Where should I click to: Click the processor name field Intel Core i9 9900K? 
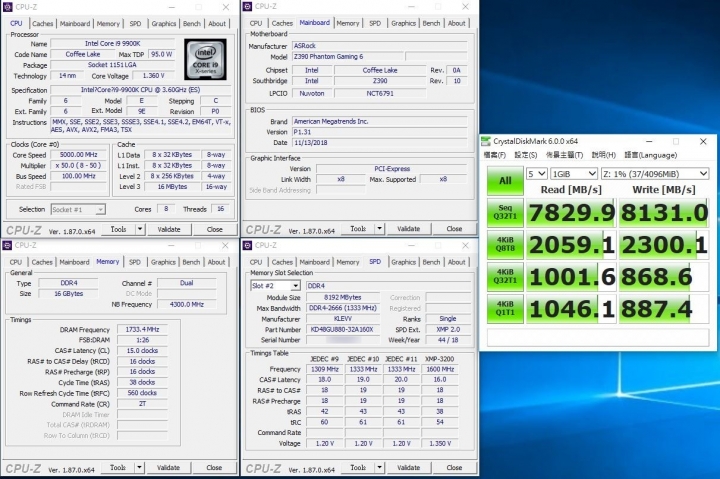(x=112, y=44)
